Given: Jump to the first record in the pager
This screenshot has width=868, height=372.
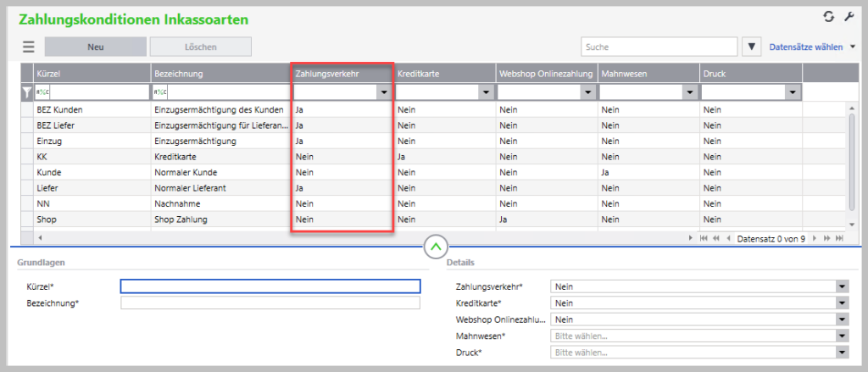Looking at the screenshot, I should point(704,239).
